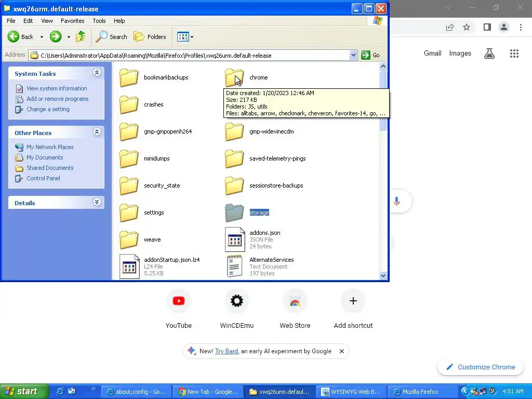Viewport: 532px width, 399px height.
Task: Open the View menu
Action: click(x=47, y=21)
